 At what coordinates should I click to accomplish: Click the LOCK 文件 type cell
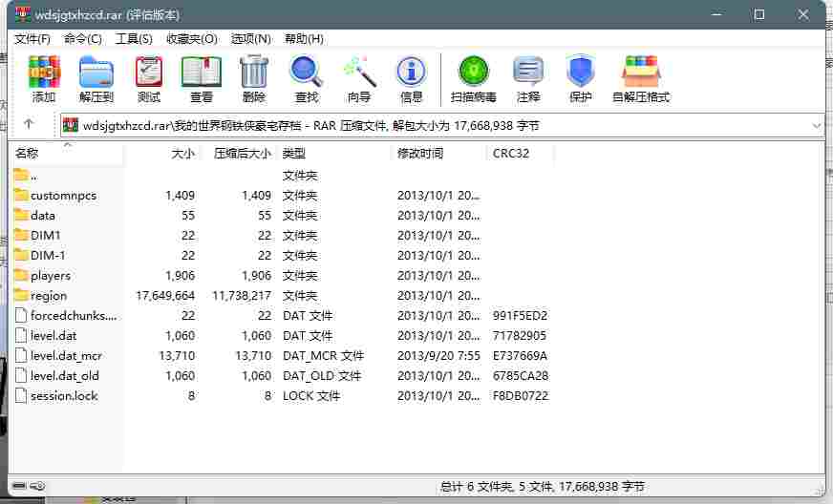click(x=311, y=395)
